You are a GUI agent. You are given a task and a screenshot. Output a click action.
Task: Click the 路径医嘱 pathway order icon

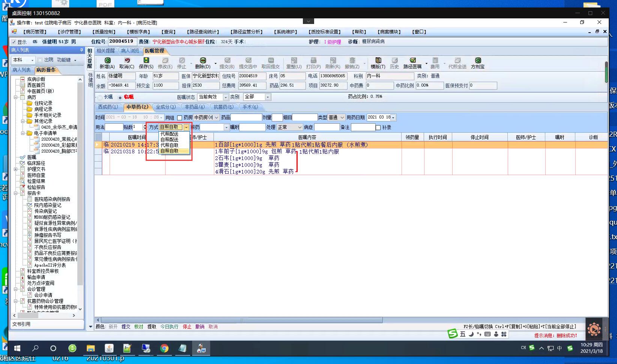pyautogui.click(x=412, y=61)
